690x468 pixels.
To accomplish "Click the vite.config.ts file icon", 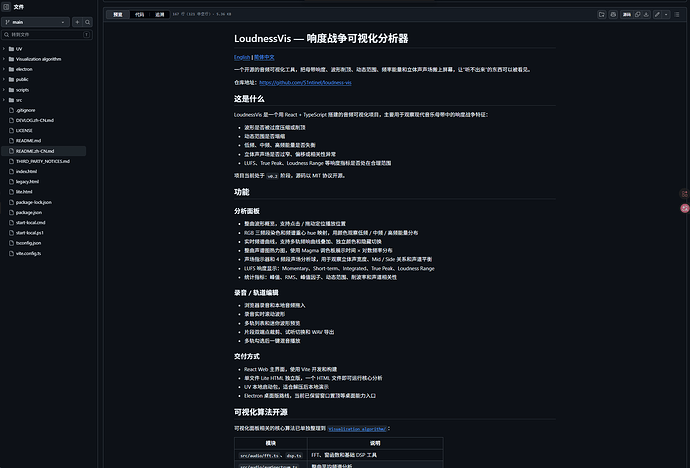I will point(11,253).
